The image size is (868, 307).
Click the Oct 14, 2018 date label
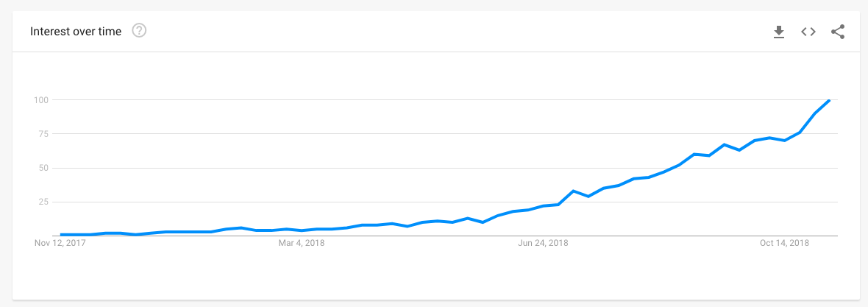pos(784,243)
